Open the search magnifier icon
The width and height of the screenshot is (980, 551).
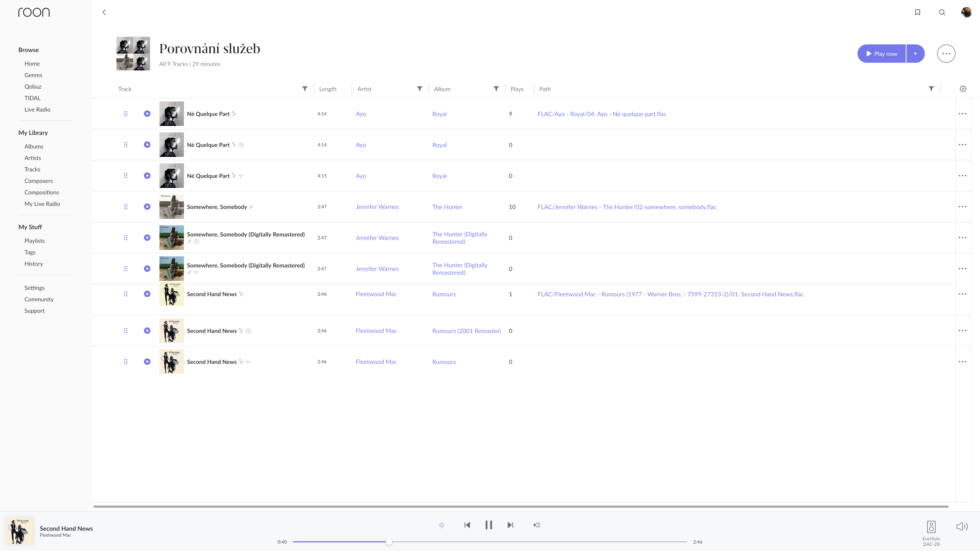point(942,12)
